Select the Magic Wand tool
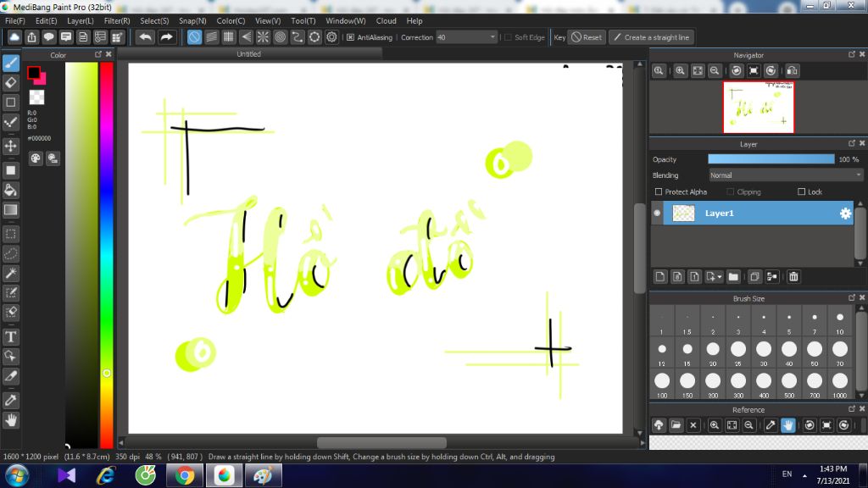This screenshot has width=868, height=488. pyautogui.click(x=10, y=274)
